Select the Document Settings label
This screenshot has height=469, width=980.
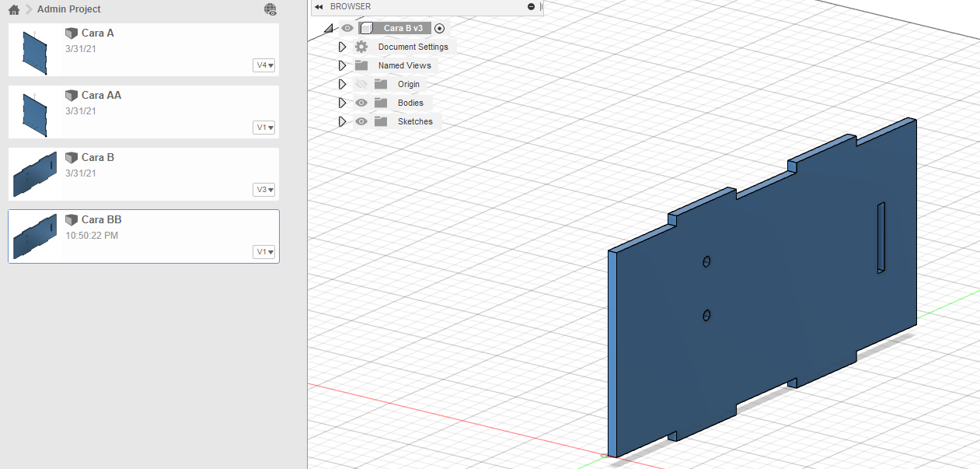(x=413, y=47)
